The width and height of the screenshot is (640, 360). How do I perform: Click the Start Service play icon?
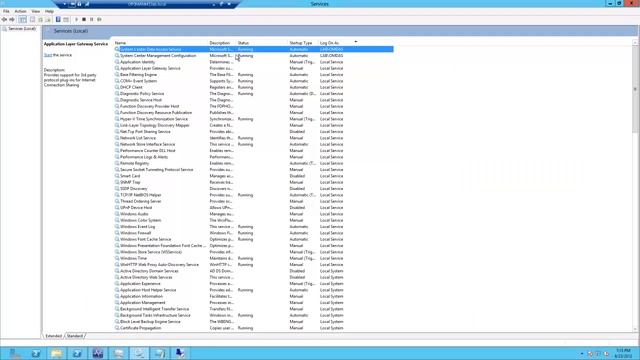pos(76,20)
